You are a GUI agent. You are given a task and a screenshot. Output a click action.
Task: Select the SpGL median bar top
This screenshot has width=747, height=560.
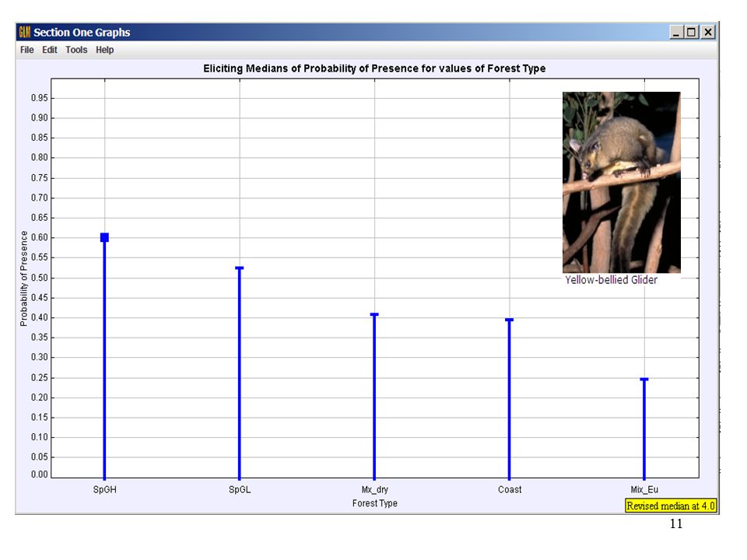(240, 268)
